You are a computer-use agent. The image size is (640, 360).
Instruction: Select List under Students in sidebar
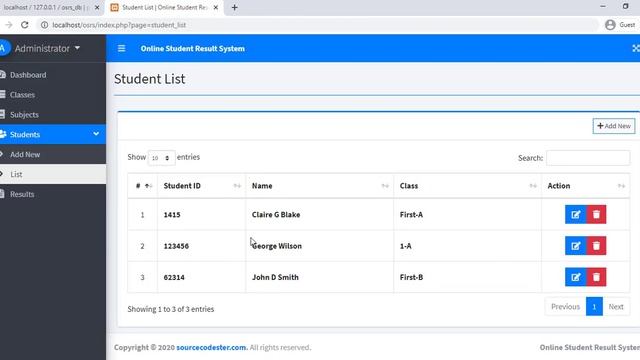click(53, 174)
